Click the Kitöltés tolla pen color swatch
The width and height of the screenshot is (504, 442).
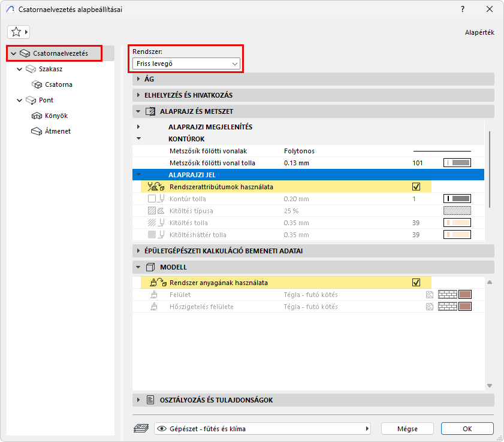coord(457,223)
